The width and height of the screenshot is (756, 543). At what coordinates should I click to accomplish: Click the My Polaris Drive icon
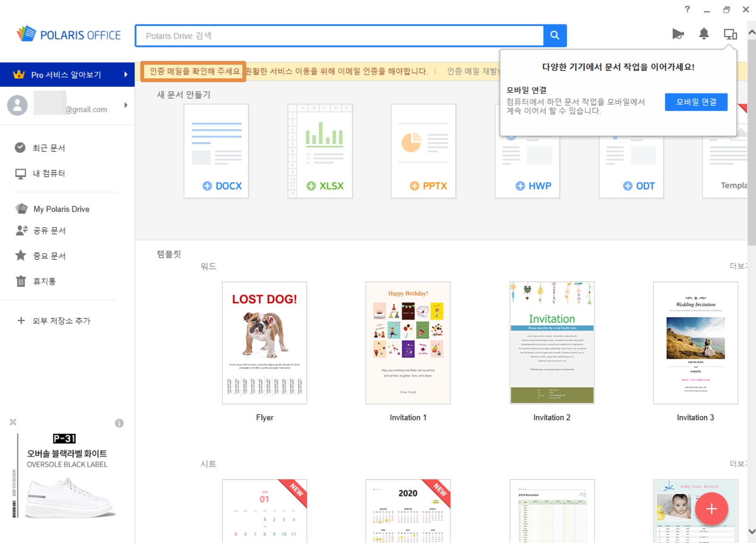pyautogui.click(x=21, y=209)
